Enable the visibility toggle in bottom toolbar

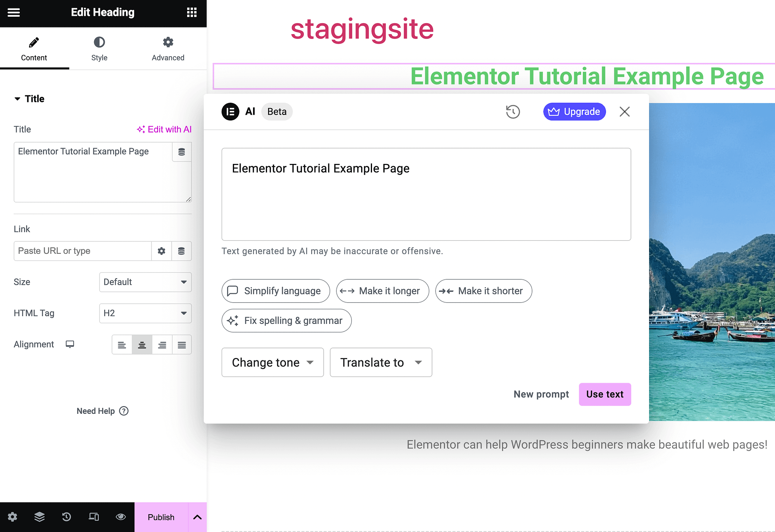tap(120, 517)
